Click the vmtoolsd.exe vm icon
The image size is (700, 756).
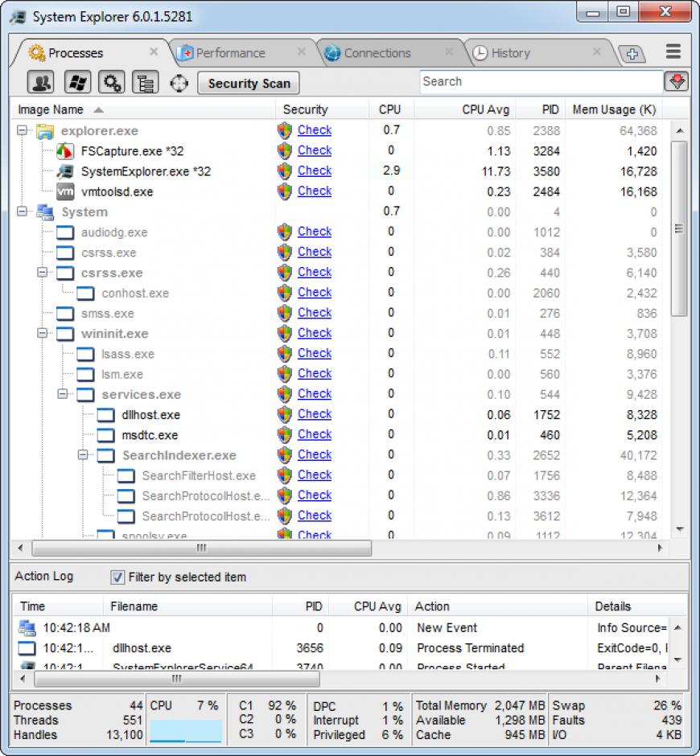(65, 192)
